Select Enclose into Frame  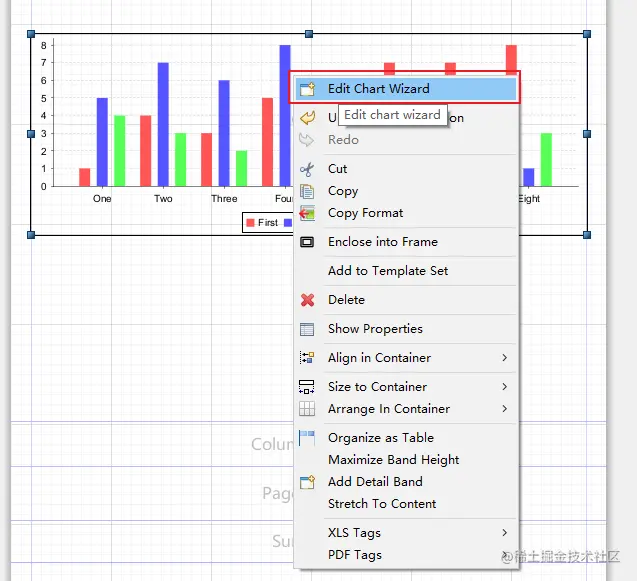click(x=405, y=242)
